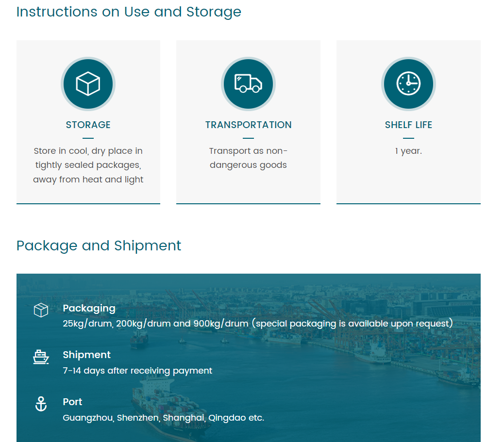The height and width of the screenshot is (442, 504).
Task: Click the Shipment label text
Action: pyautogui.click(x=86, y=355)
